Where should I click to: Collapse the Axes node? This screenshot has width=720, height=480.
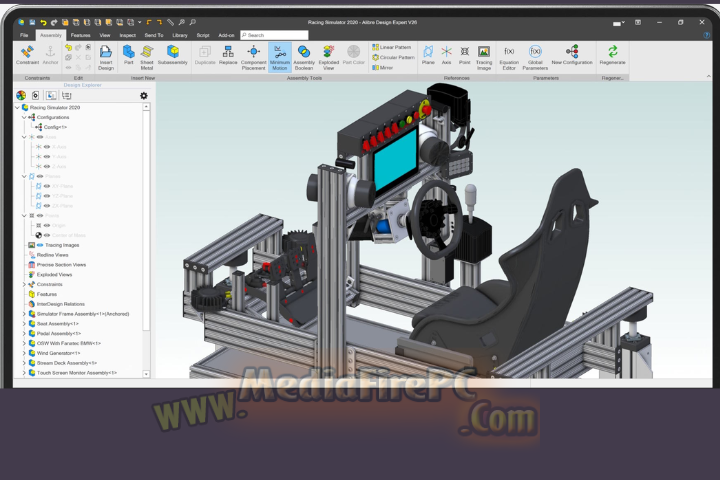[24, 137]
